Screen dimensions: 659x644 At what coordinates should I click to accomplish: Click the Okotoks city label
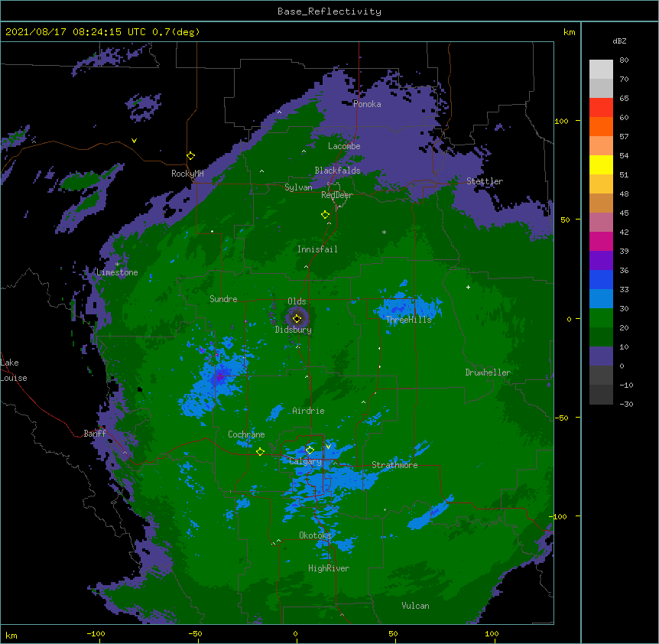click(315, 535)
